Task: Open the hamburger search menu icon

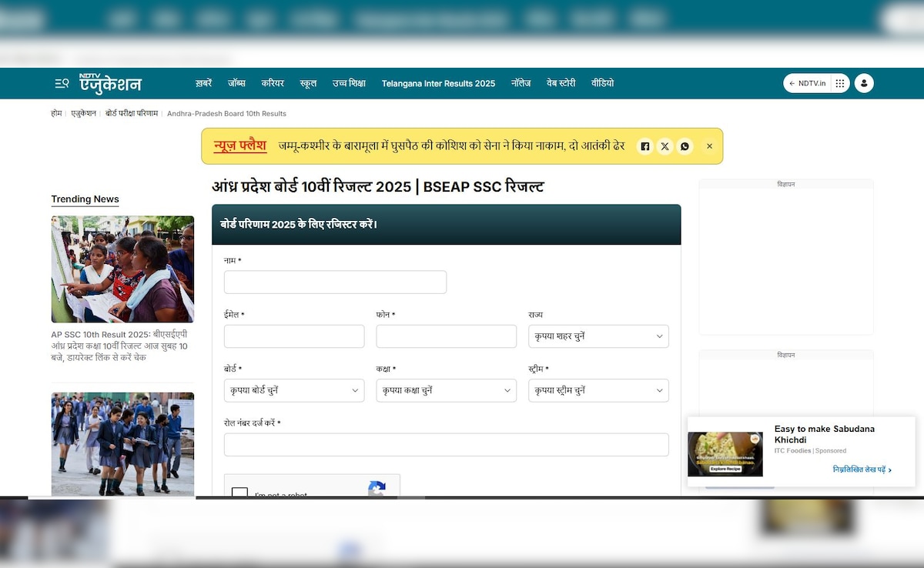Action: 62,83
